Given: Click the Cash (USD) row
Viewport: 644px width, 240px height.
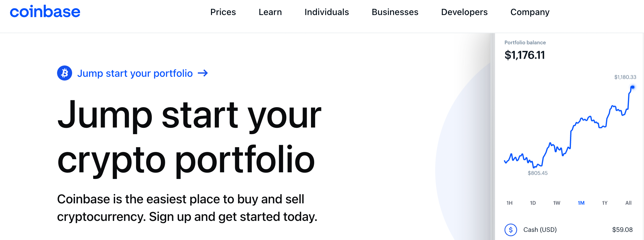Looking at the screenshot, I should (x=569, y=230).
